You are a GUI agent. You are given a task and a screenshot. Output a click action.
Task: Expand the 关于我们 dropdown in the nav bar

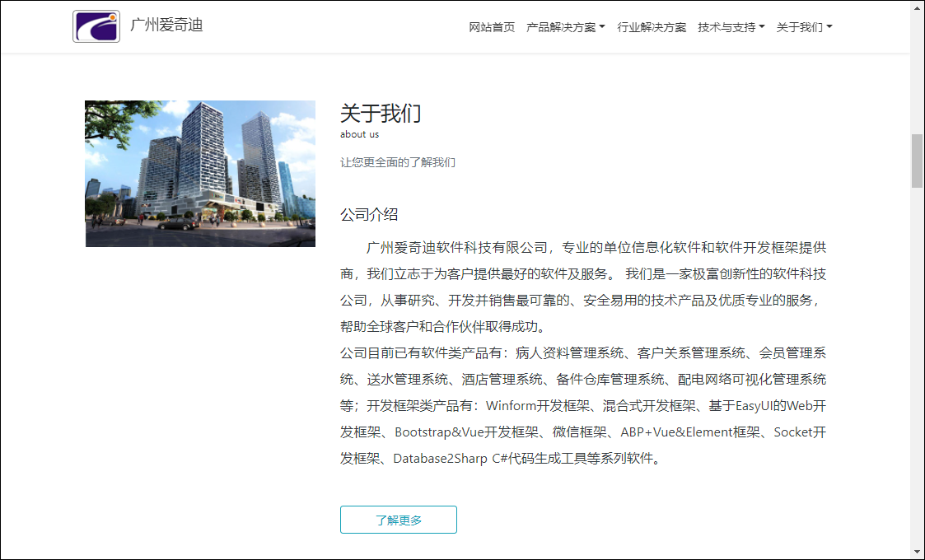pyautogui.click(x=804, y=27)
